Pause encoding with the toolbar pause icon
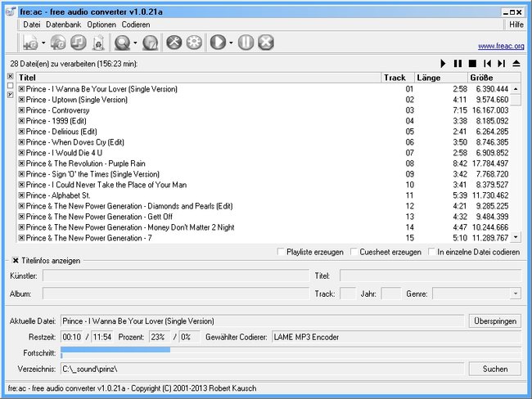532x399 pixels. pyautogui.click(x=246, y=43)
